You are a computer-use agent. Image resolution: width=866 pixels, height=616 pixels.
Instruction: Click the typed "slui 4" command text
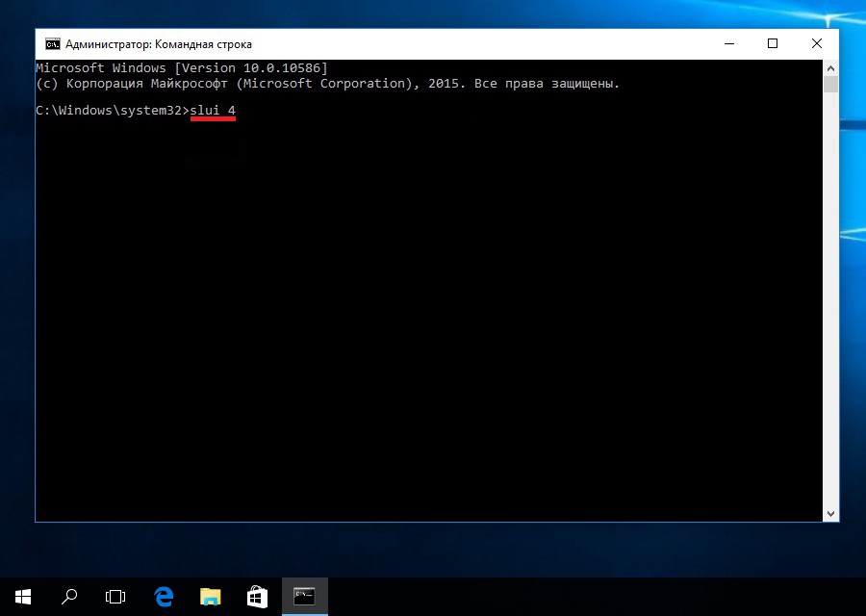click(x=213, y=111)
